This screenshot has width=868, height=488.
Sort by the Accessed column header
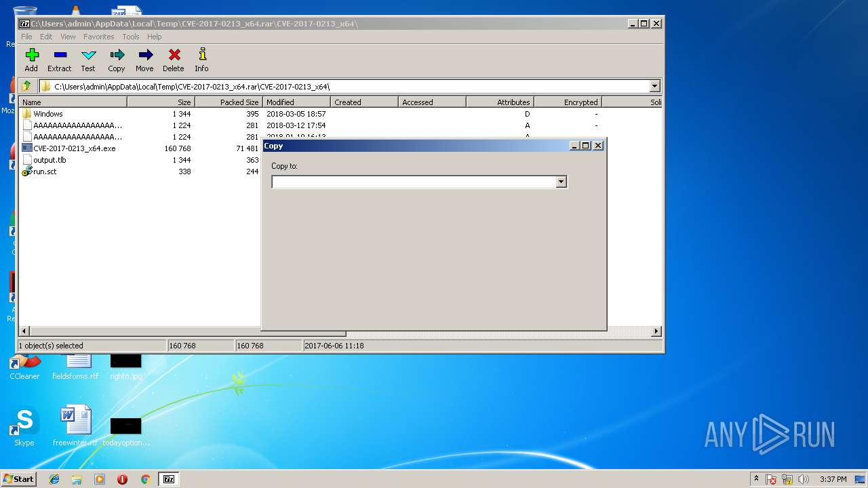click(432, 102)
